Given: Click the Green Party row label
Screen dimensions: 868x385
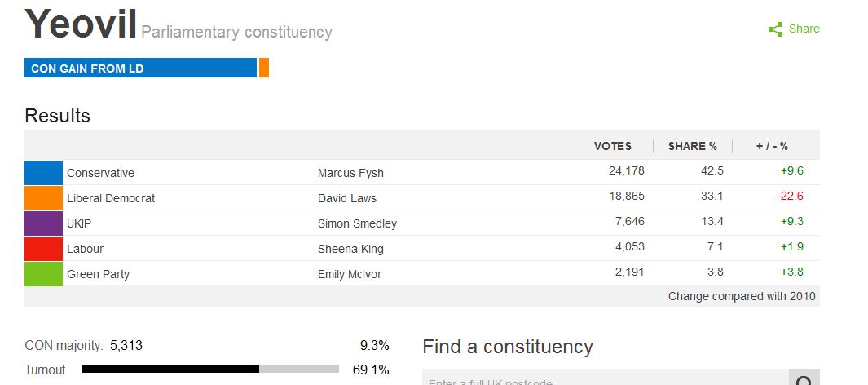Looking at the screenshot, I should 98,274.
